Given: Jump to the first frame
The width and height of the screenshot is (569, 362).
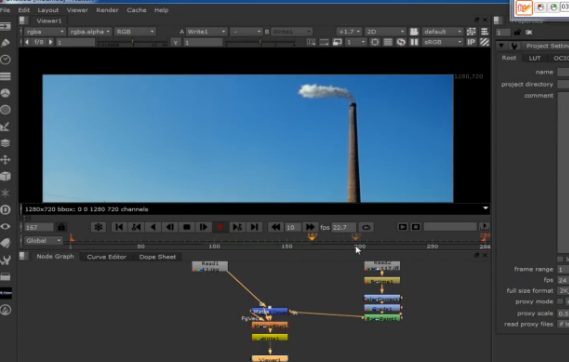Looking at the screenshot, I should (x=119, y=227).
